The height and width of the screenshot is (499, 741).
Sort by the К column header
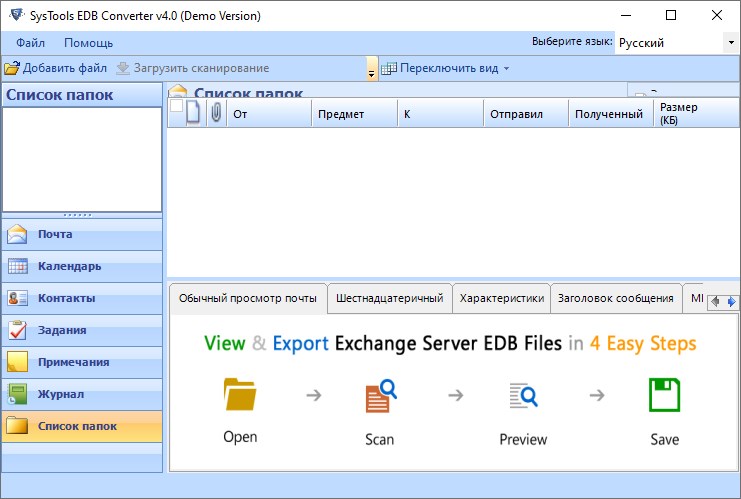pos(440,114)
